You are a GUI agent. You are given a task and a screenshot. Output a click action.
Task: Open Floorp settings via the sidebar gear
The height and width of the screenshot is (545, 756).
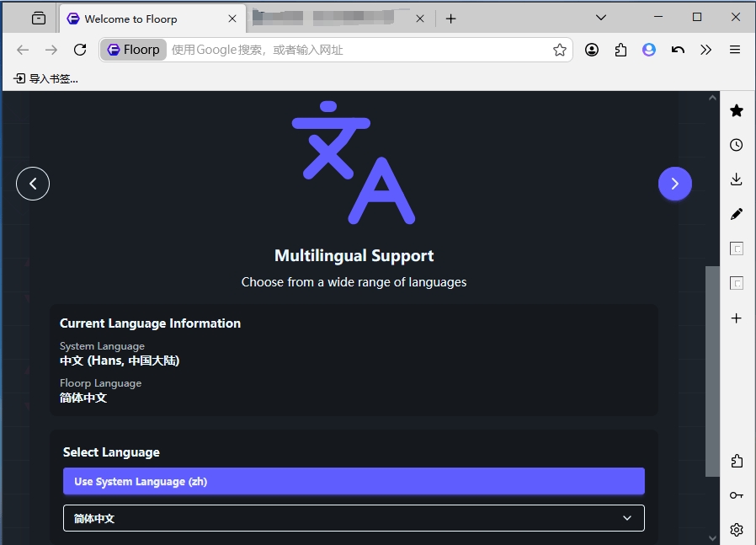click(737, 529)
